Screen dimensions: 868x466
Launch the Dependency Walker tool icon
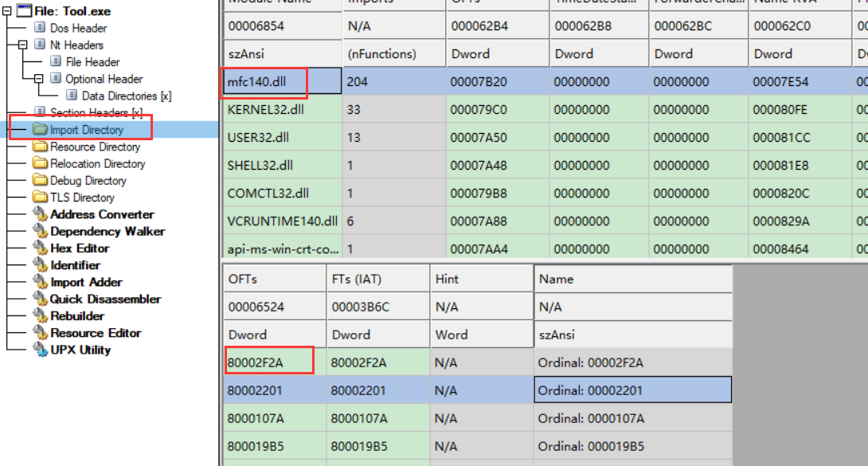coord(40,232)
